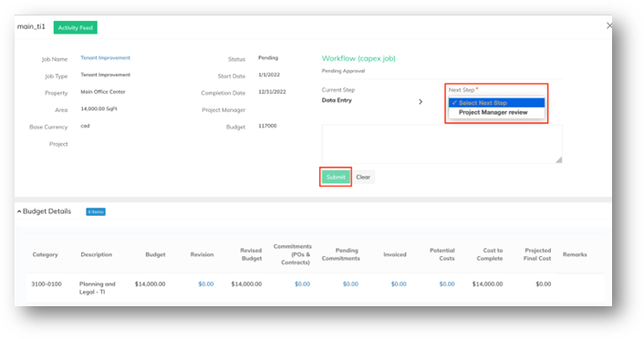Close the main_ti1 dialog

point(609,26)
